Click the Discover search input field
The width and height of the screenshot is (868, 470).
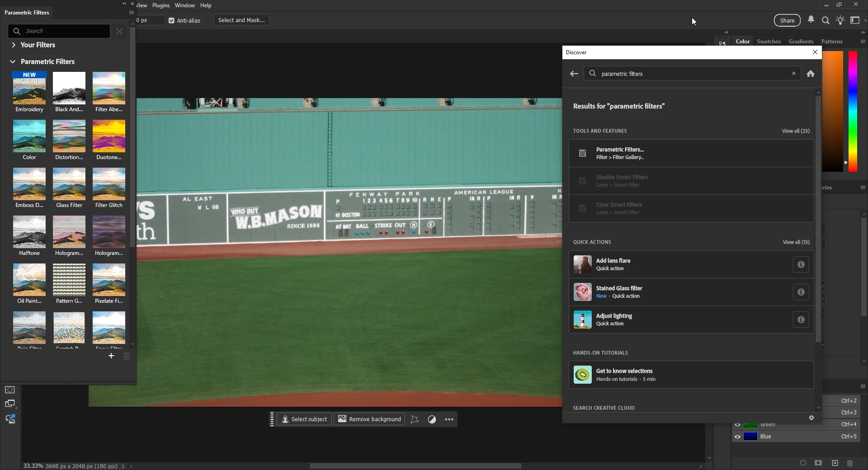[692, 74]
